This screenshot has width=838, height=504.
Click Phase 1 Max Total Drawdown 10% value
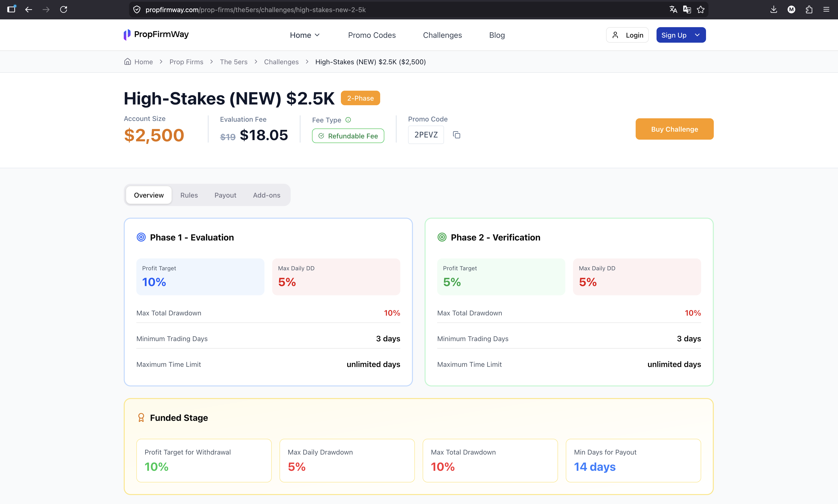pos(392,313)
